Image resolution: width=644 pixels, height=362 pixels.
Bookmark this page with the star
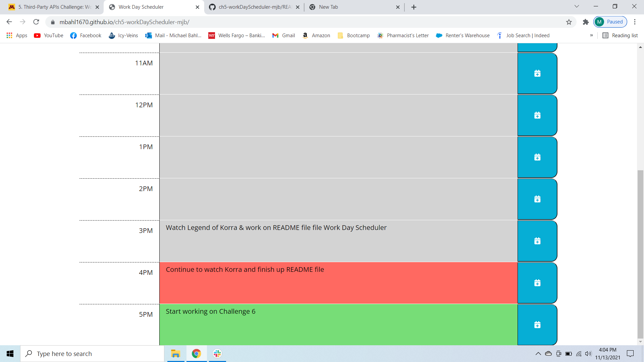coord(569,22)
